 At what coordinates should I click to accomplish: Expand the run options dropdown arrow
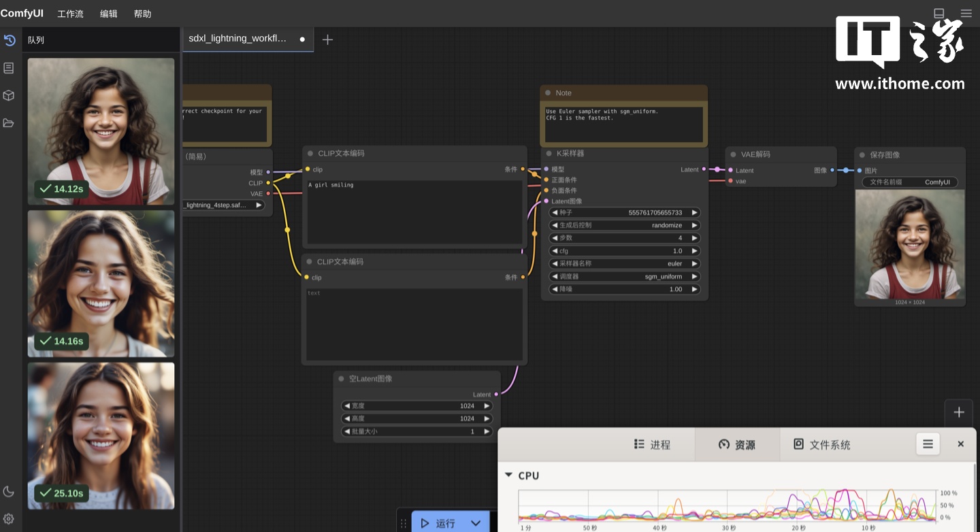476,522
